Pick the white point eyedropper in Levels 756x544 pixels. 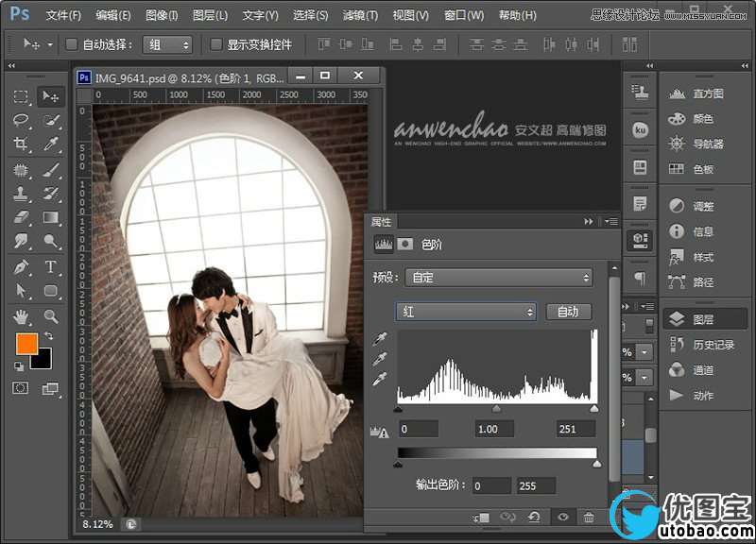pos(380,380)
